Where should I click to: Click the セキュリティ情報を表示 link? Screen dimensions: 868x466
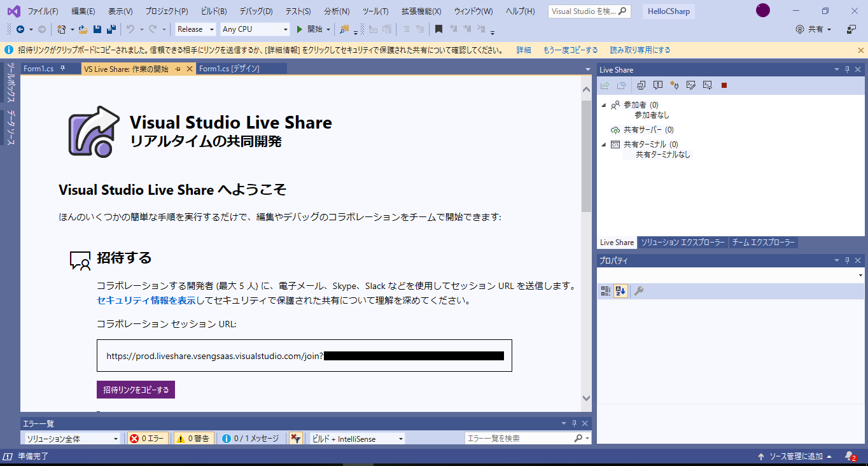click(146, 300)
